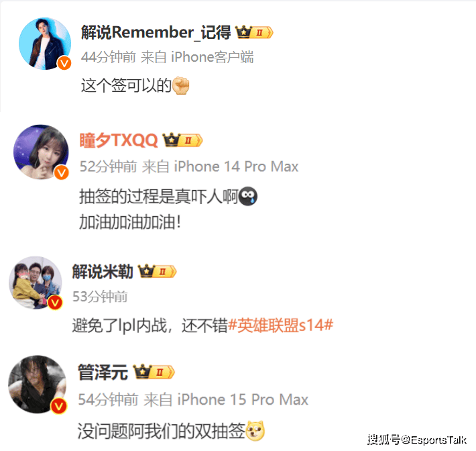Open 解说米勒 username link
The width and height of the screenshot is (476, 451).
pos(103,271)
